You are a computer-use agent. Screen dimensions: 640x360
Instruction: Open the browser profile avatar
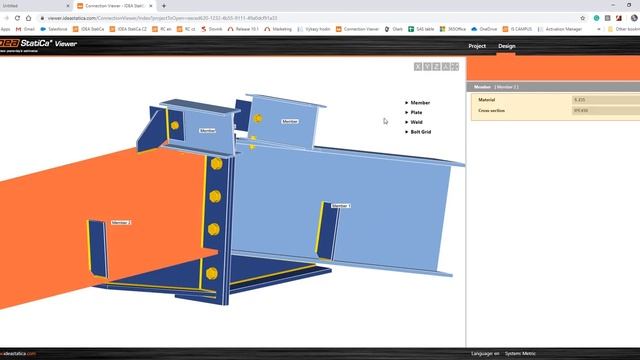(x=634, y=18)
